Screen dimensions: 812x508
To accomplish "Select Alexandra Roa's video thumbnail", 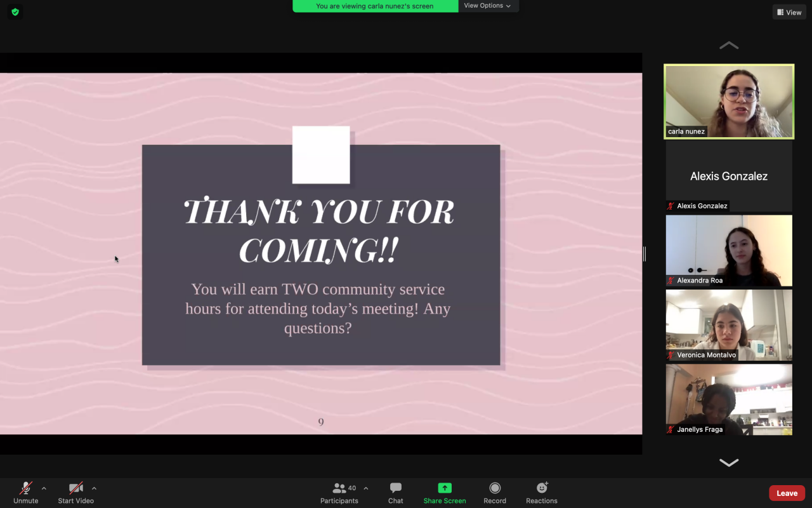I will click(729, 250).
